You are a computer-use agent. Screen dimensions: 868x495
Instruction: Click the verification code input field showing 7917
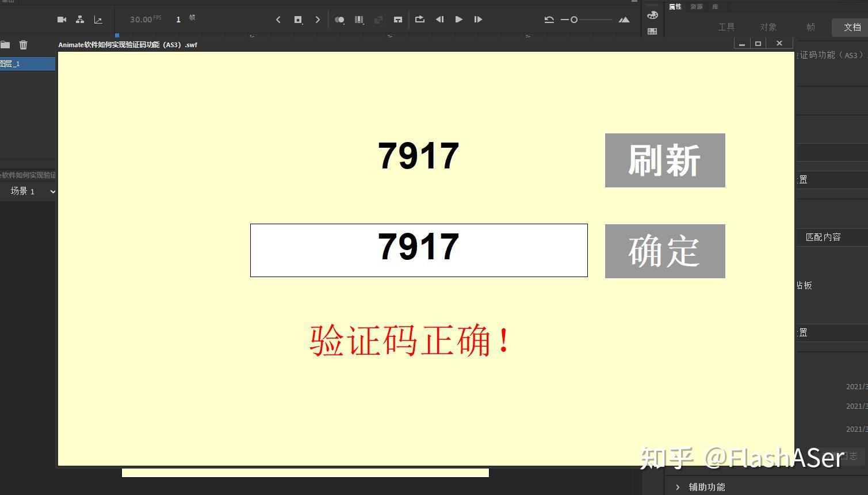click(419, 250)
